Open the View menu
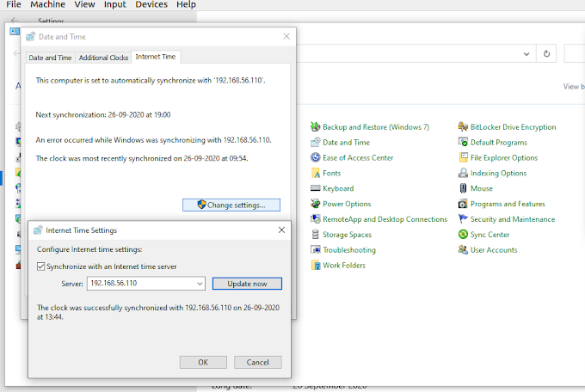Screen dimensions: 585x392 [x=84, y=4]
